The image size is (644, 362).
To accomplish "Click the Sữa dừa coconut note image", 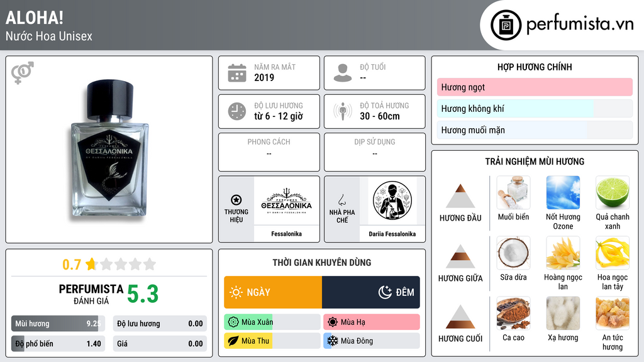I will coord(513,253).
